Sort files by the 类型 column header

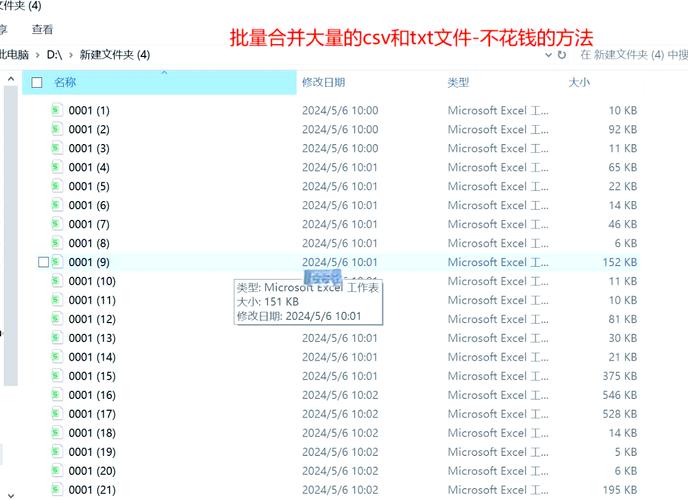(458, 83)
